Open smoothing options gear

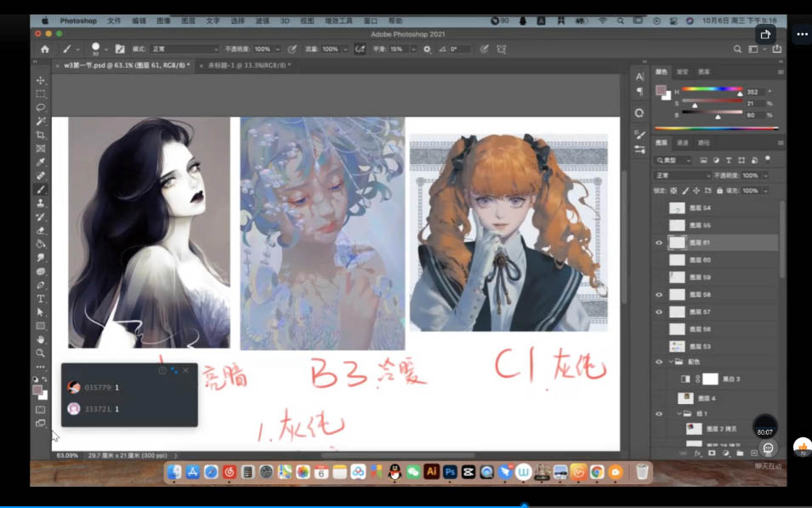[x=427, y=49]
